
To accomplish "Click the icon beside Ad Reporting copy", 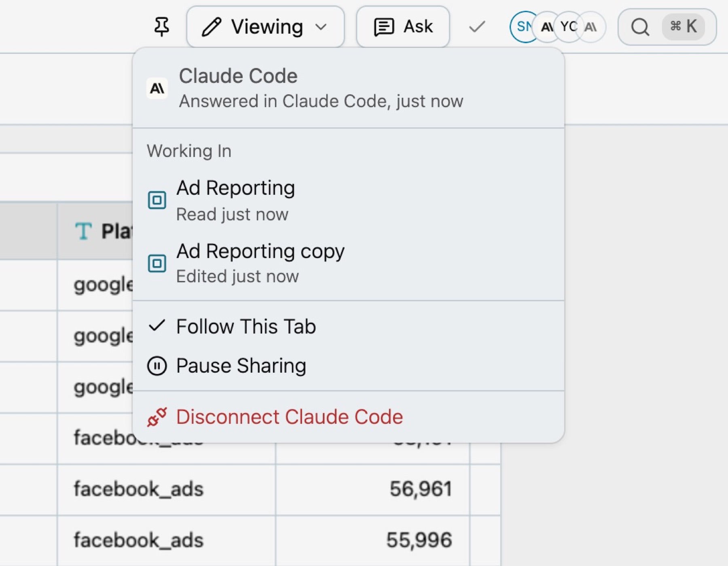I will tap(157, 264).
